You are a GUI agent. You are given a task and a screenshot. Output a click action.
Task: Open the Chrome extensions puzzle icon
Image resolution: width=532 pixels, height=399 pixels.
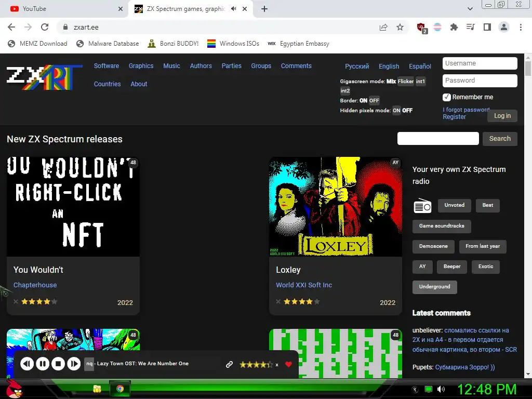click(x=454, y=27)
